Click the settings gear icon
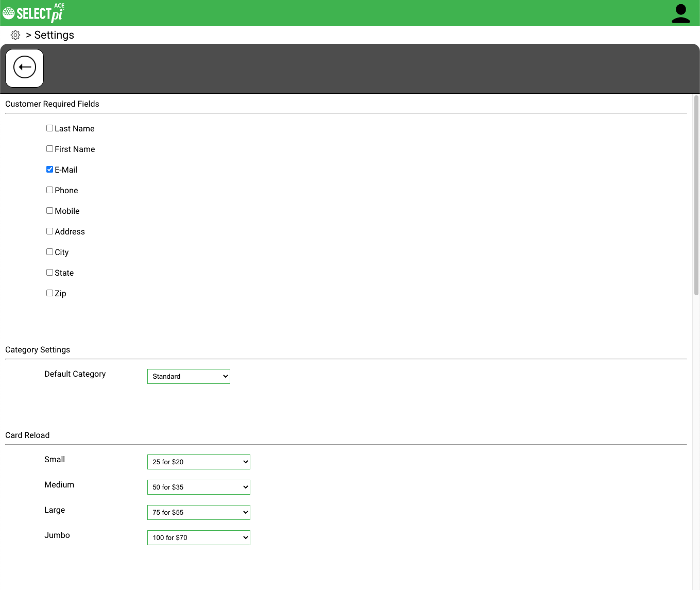This screenshot has height=590, width=700. [x=15, y=35]
